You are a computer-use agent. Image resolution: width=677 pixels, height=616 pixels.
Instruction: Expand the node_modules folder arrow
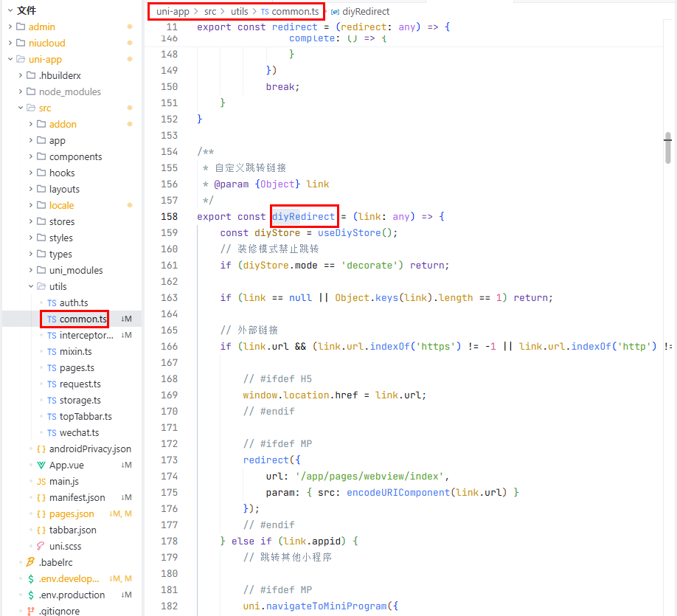21,91
